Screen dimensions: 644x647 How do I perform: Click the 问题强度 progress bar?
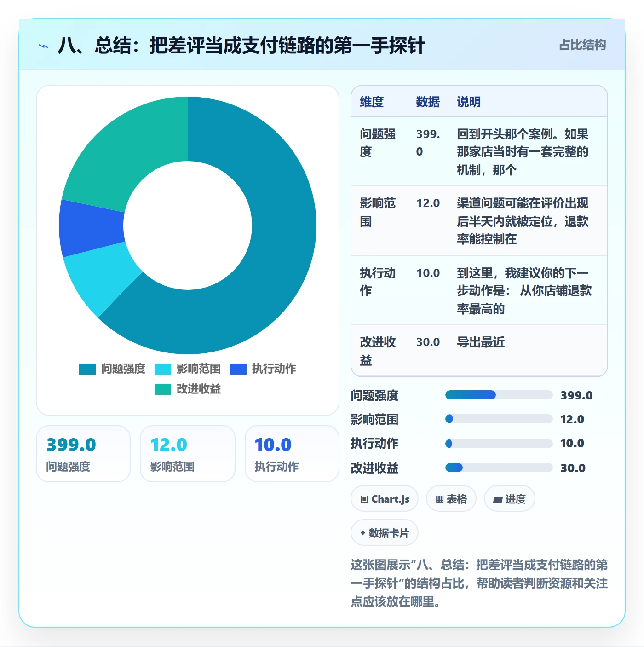499,395
